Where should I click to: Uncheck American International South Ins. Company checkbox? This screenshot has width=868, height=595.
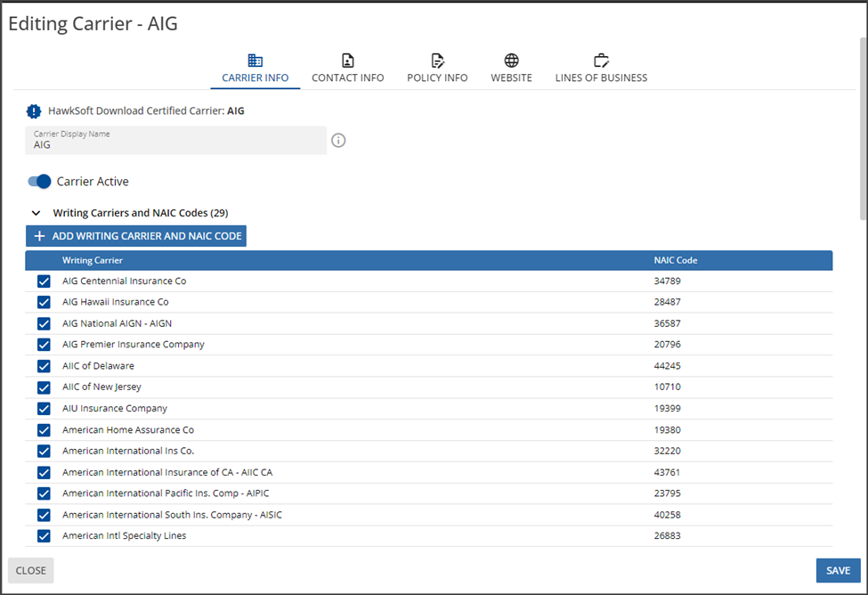click(x=44, y=515)
